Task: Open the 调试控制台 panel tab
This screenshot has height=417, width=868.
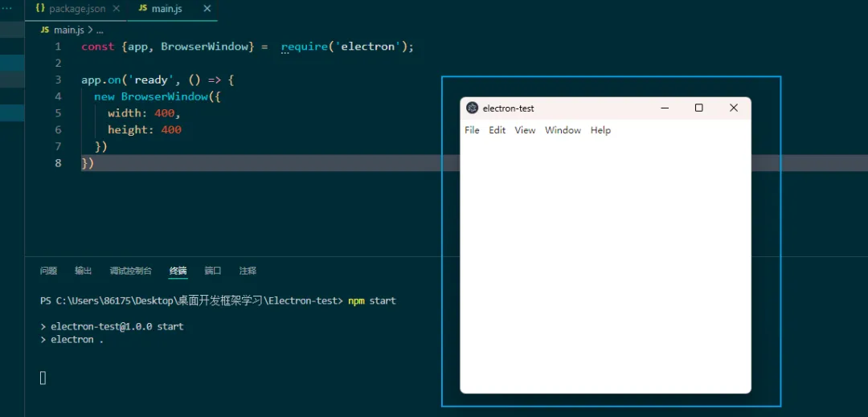Action: tap(131, 271)
